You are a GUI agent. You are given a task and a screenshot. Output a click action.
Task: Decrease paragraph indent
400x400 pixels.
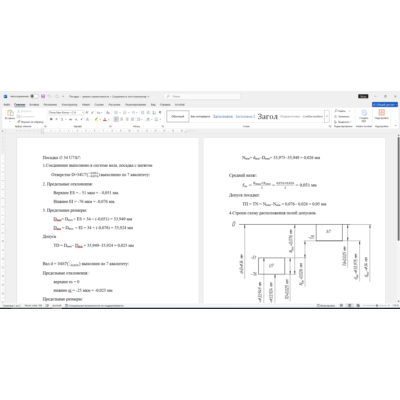[x=142, y=113]
